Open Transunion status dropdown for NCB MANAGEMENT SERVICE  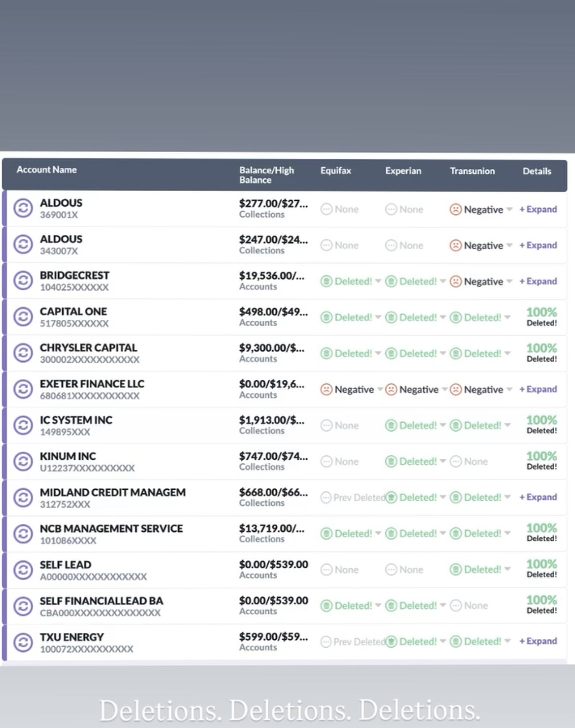coord(507,534)
